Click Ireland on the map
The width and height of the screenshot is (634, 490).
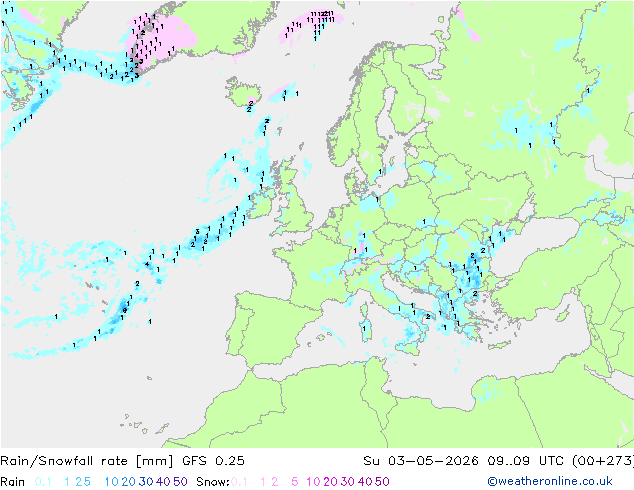point(261,202)
